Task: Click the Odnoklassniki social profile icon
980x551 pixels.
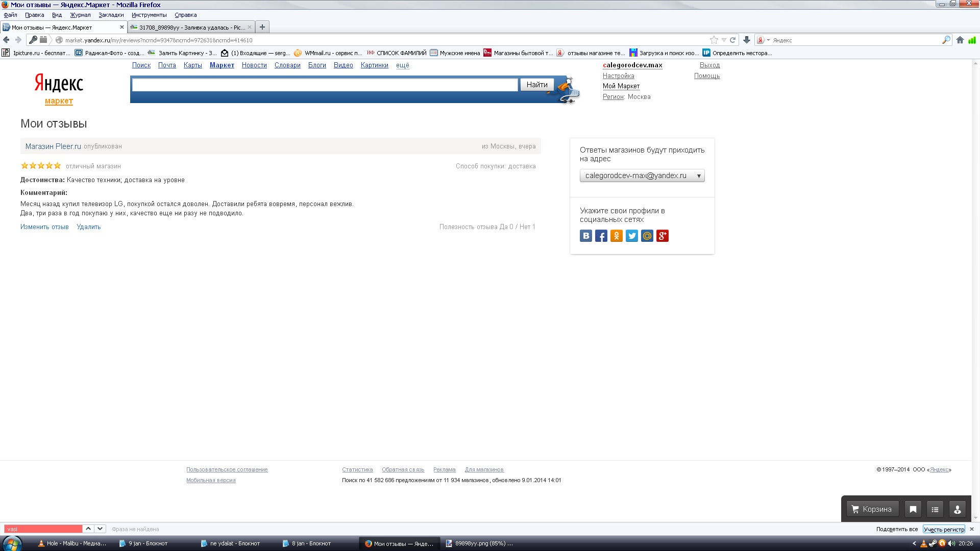Action: [616, 236]
